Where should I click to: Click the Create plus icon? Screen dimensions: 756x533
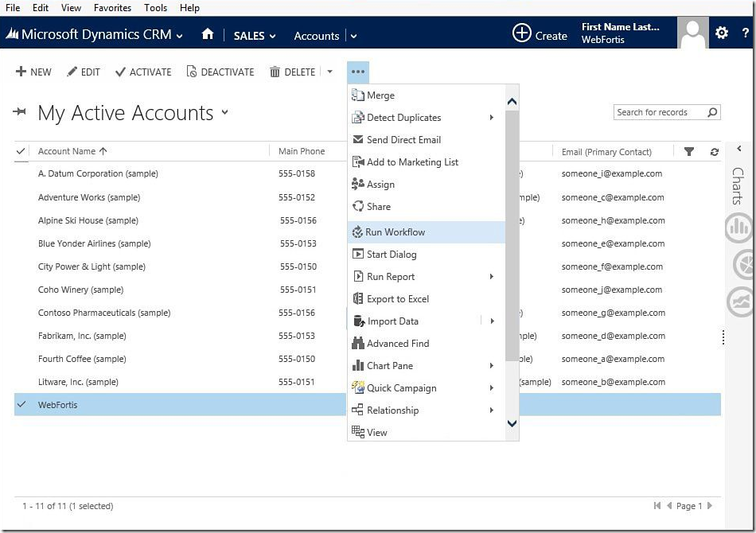pos(521,33)
